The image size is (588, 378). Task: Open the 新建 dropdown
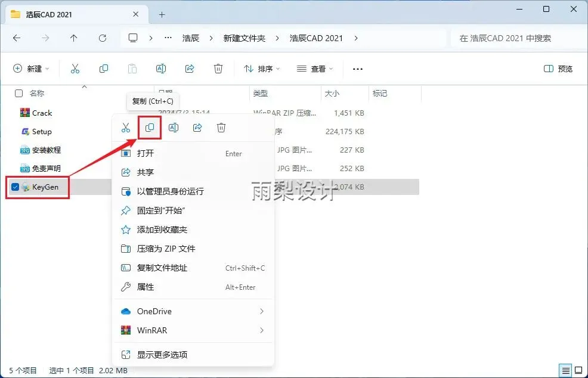31,69
